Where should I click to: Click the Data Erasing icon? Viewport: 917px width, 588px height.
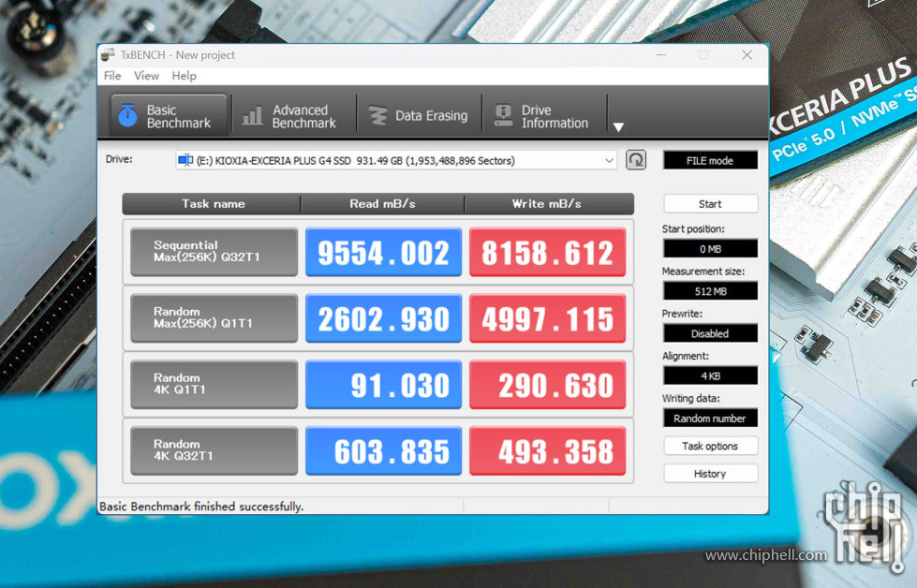click(377, 116)
